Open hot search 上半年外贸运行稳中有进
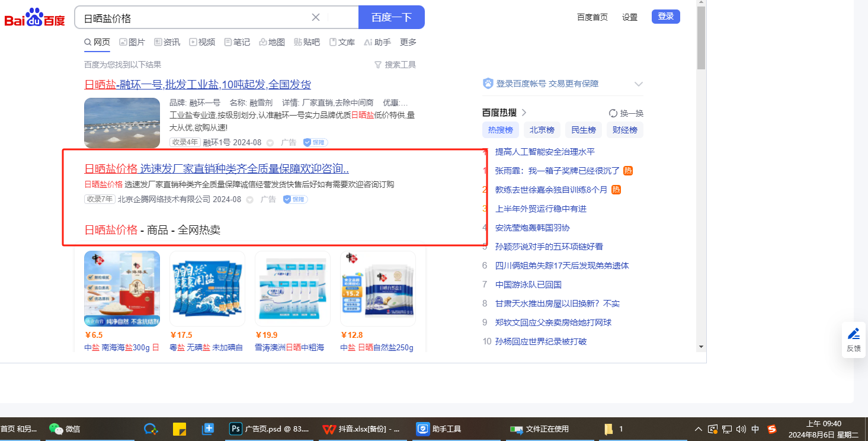Screen dimensions: 868x441 [541, 209]
